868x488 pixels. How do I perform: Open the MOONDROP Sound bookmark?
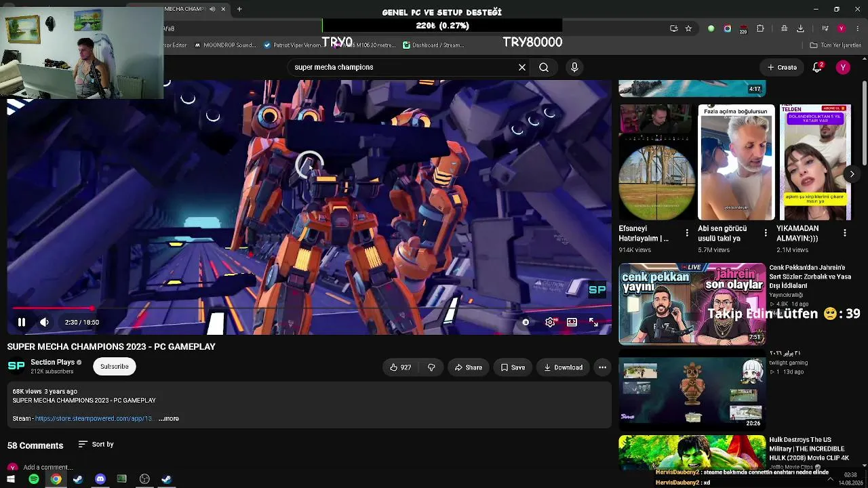point(225,45)
